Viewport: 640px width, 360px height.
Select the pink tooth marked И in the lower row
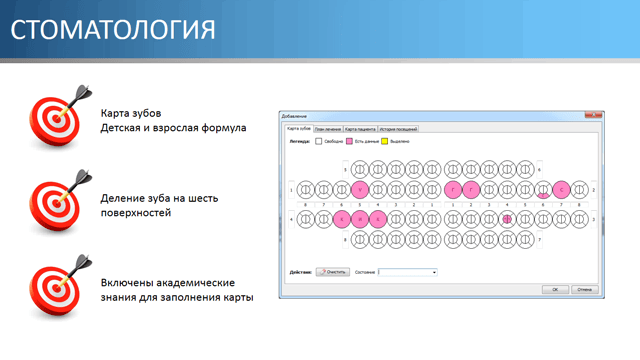coord(360,219)
